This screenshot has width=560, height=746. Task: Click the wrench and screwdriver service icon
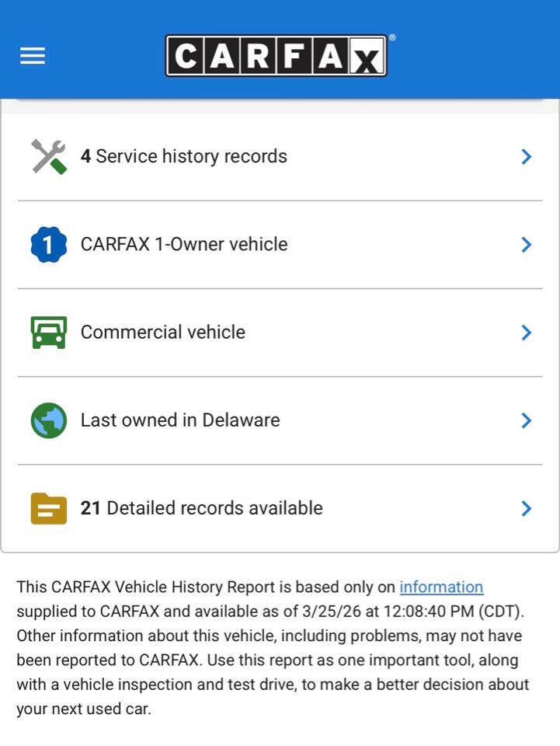coord(48,156)
